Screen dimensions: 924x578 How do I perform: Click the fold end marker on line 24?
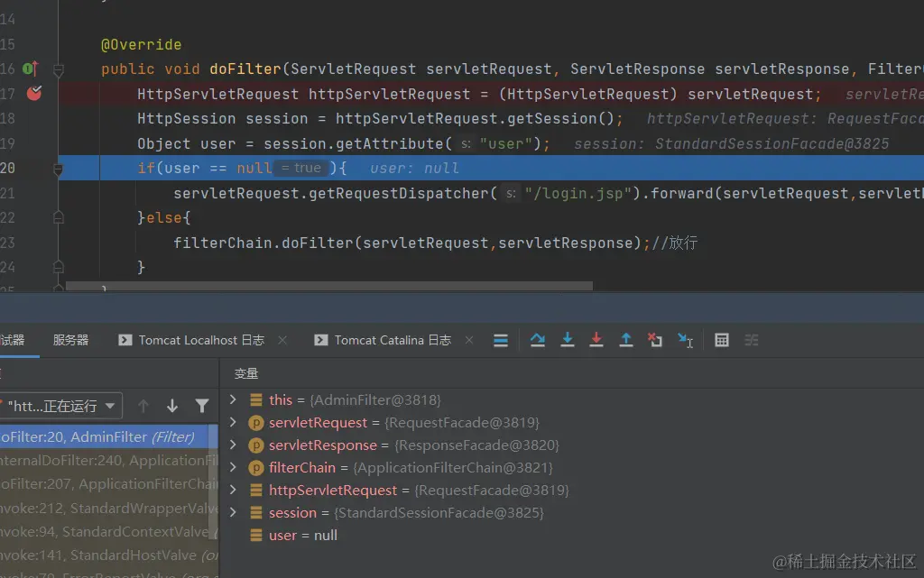click(x=58, y=267)
